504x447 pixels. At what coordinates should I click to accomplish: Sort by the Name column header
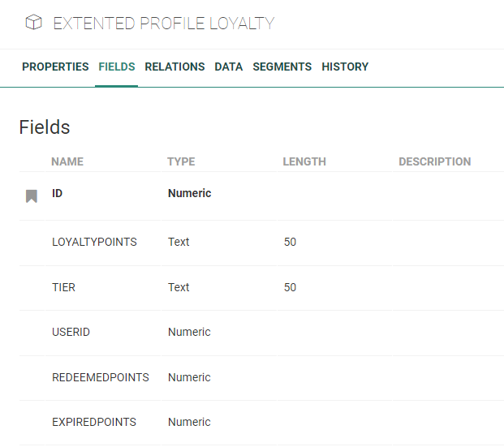(x=67, y=161)
